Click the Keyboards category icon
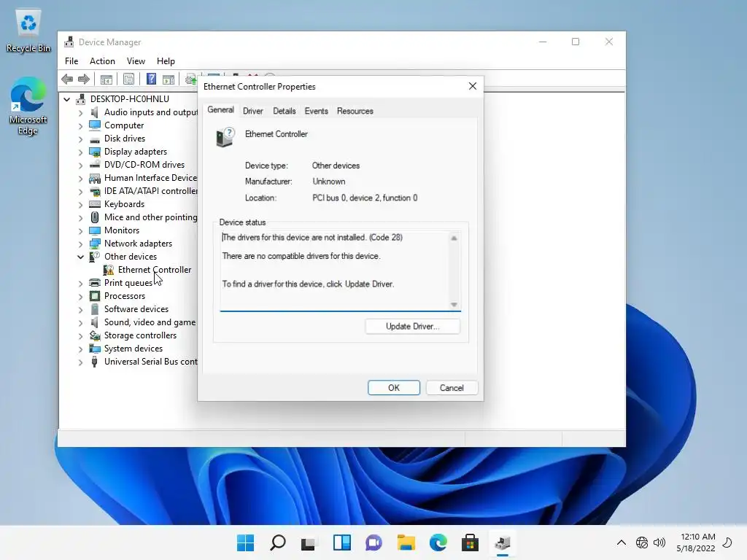Viewport: 747px width, 560px height. pos(95,204)
